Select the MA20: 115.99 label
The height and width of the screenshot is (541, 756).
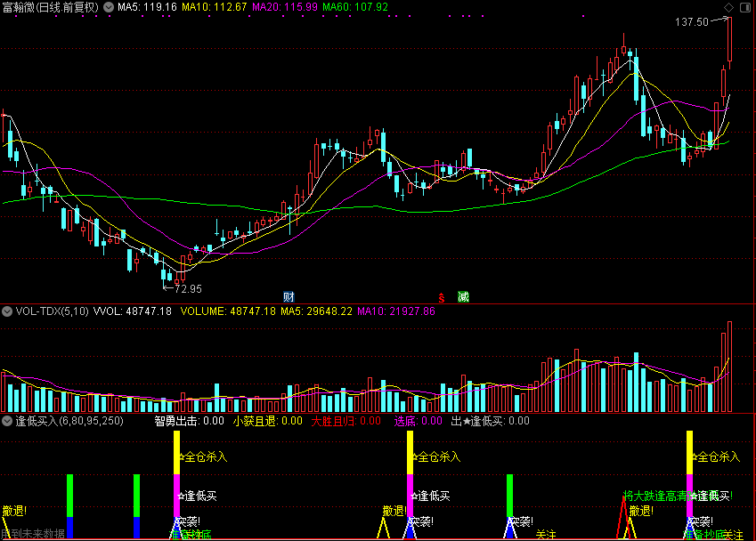point(285,7)
